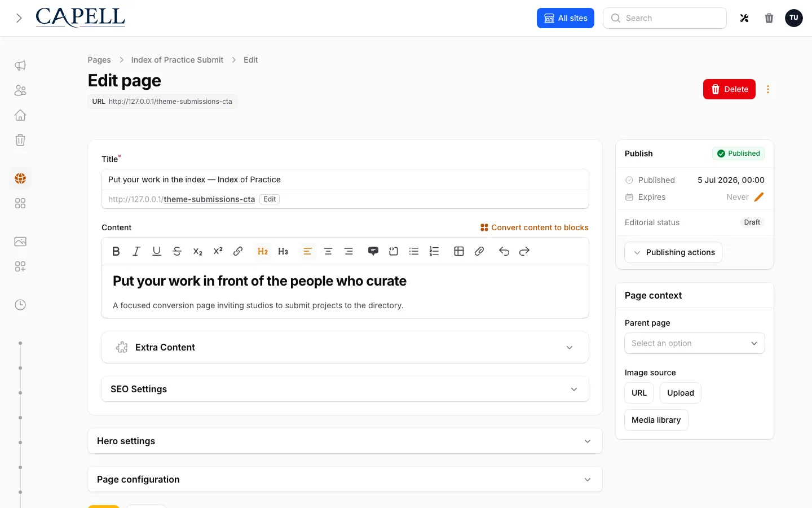The height and width of the screenshot is (508, 812).
Task: Click the Capell logo
Action: coord(80,17)
